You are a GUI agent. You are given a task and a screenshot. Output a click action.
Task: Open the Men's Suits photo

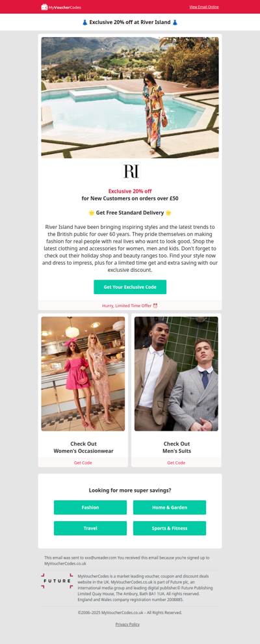[x=176, y=374]
